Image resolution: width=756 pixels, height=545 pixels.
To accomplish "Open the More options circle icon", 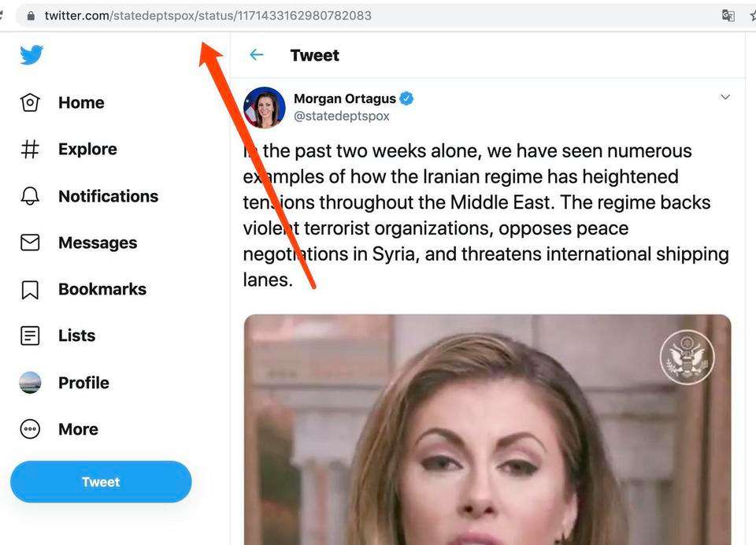I will point(30,428).
